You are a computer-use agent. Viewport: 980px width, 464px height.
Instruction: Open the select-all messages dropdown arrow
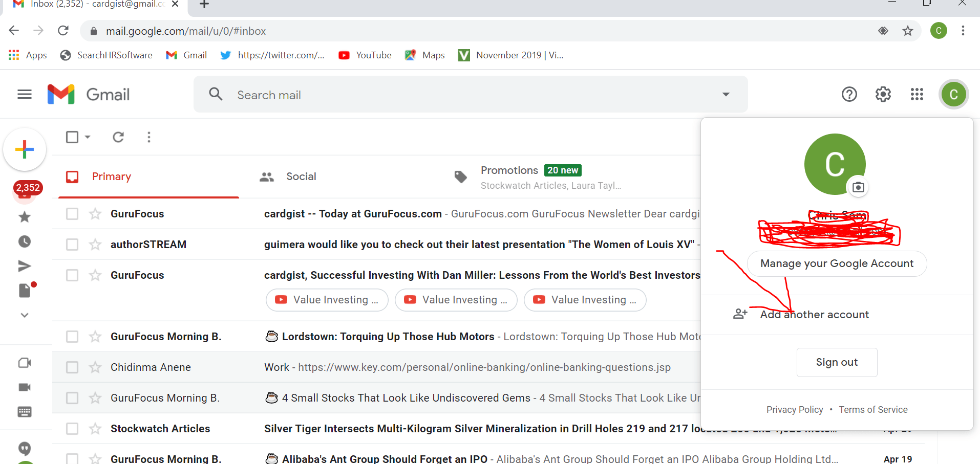click(x=87, y=137)
